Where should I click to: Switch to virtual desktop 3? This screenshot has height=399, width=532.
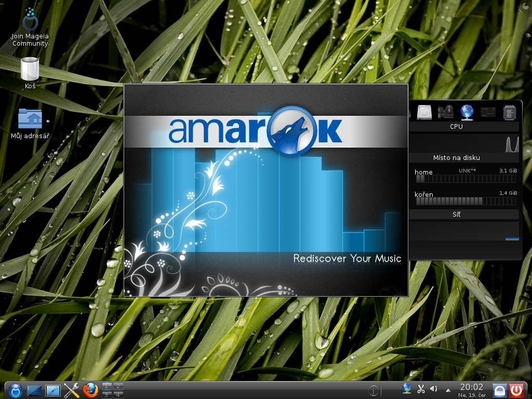[107, 395]
